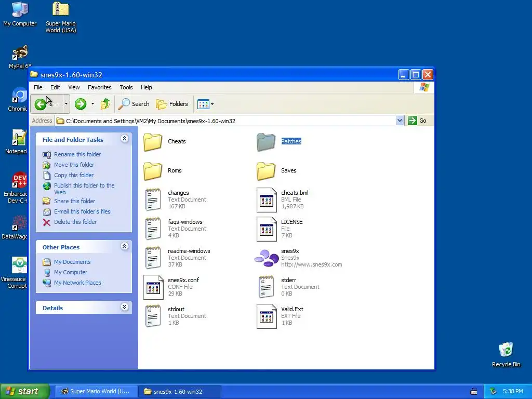Select the Patches folder icon
The image size is (532, 399).
[x=266, y=142]
